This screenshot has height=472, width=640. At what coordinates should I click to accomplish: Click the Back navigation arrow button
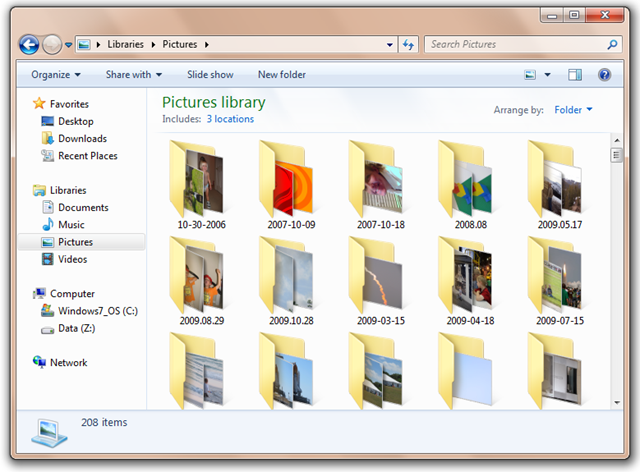29,45
